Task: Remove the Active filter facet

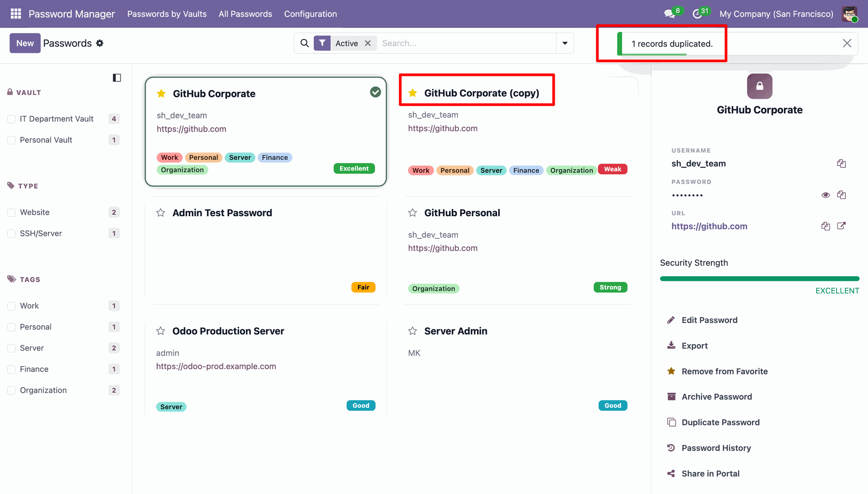Action: 368,43
